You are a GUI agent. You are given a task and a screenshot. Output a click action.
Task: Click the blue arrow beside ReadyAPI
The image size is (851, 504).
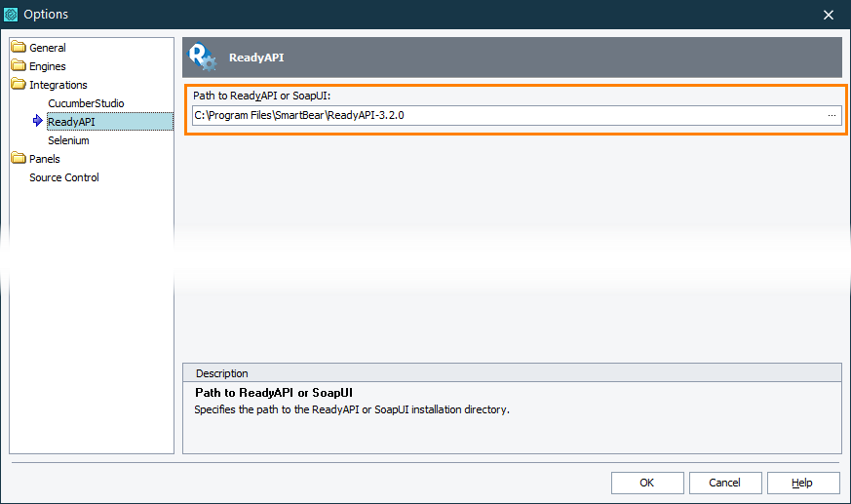[38, 122]
